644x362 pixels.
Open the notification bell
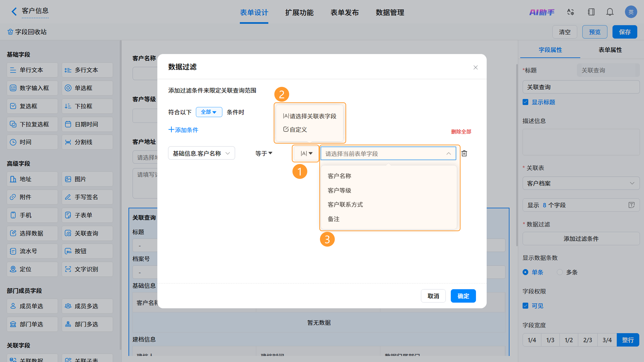pos(610,12)
